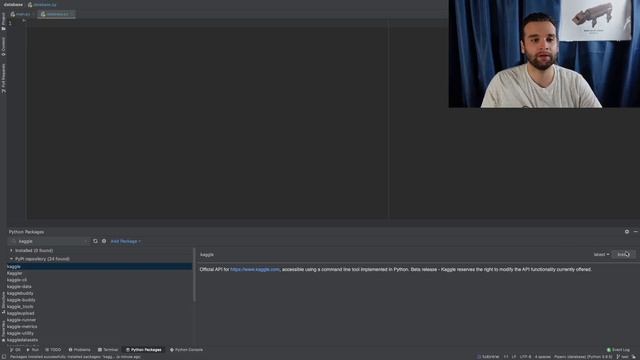Click the tool windows quick-access icon in status bar corner
The image size is (640, 360).
(3, 357)
